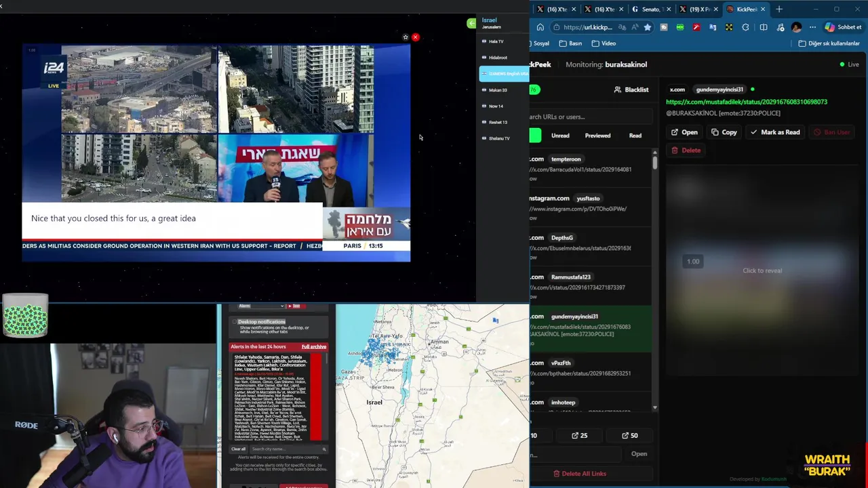Click the red Delete button

pyautogui.click(x=686, y=150)
